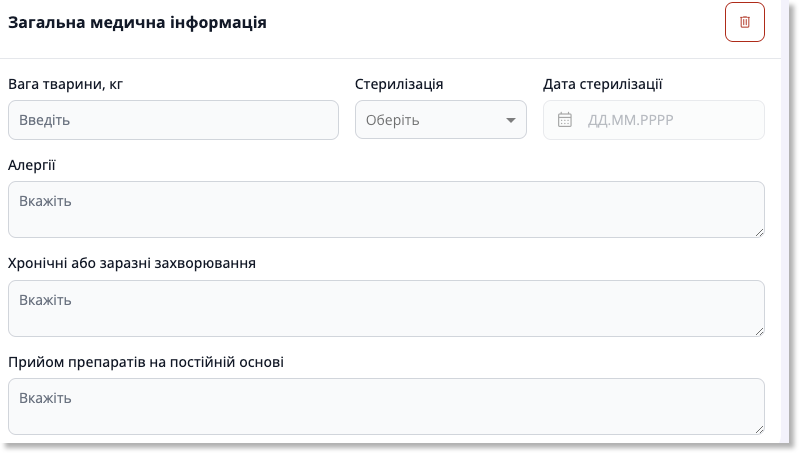Click the Алергії label
The image size is (799, 453).
click(32, 165)
